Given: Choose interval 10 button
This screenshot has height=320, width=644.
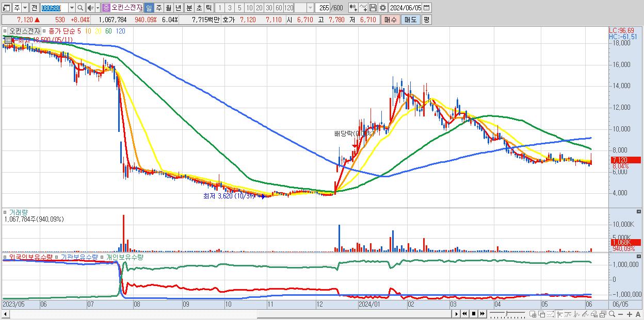Looking at the screenshot, I should coord(249,8).
